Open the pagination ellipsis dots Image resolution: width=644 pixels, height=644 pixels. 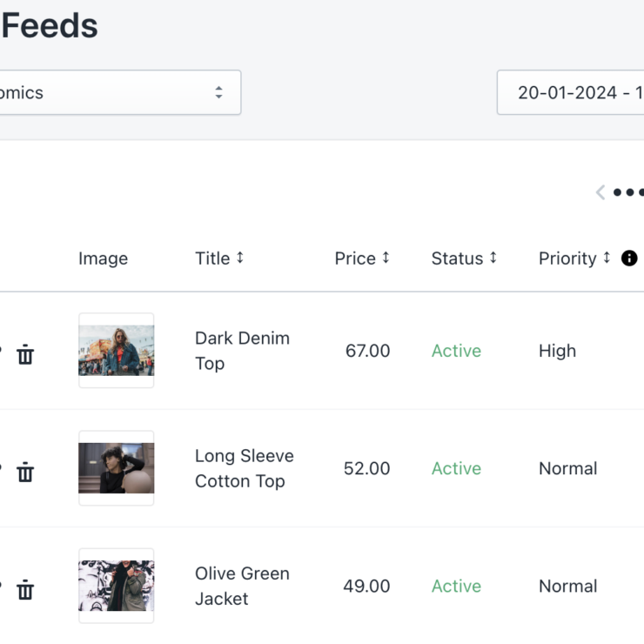(628, 192)
